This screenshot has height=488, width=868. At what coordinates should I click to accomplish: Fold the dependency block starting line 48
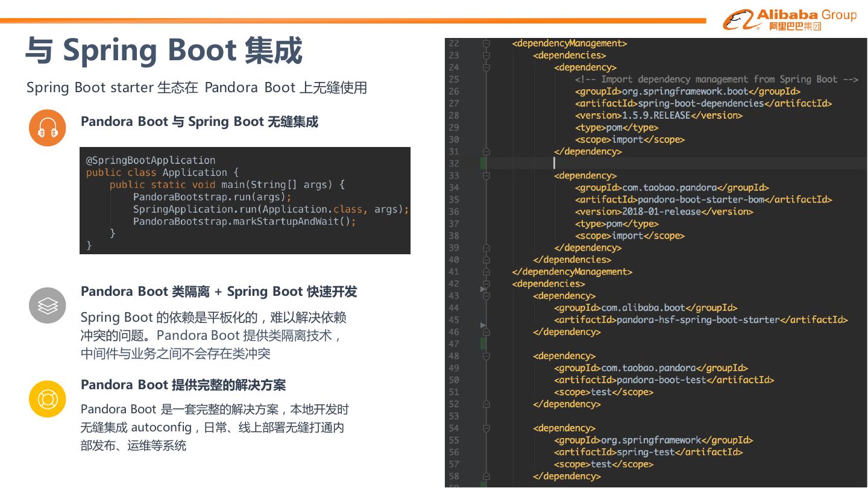(487, 356)
